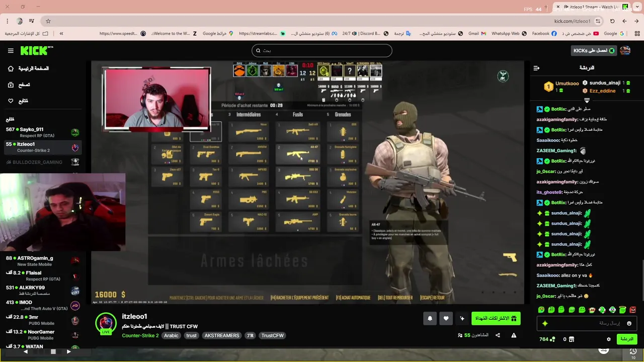The height and width of the screenshot is (362, 644).
Task: Select the Arabic language tag
Action: (x=171, y=335)
